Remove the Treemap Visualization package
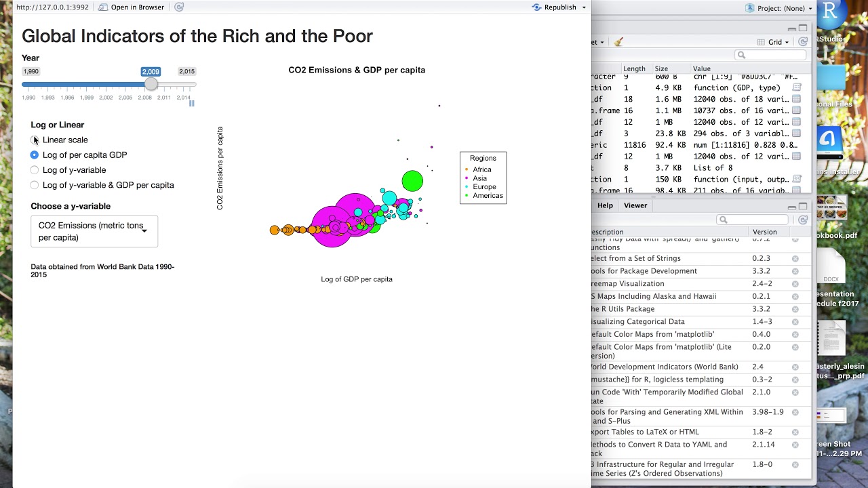Viewport: 868px width, 488px height. coord(795,284)
